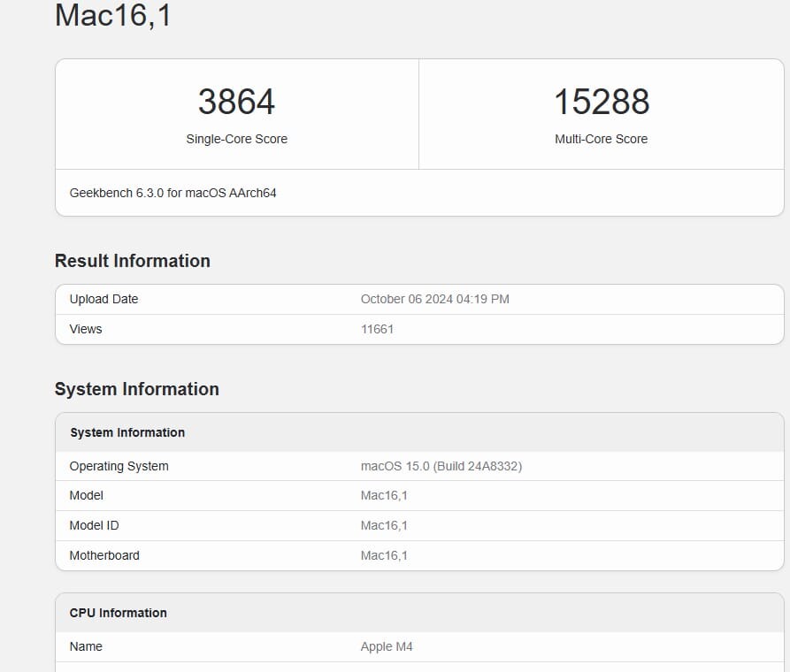Image resolution: width=790 pixels, height=672 pixels.
Task: Click the Views row label
Action: [86, 329]
